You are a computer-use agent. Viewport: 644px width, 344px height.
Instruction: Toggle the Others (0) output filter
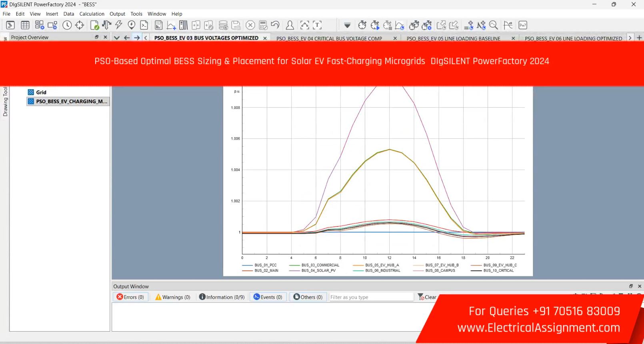[x=308, y=297]
